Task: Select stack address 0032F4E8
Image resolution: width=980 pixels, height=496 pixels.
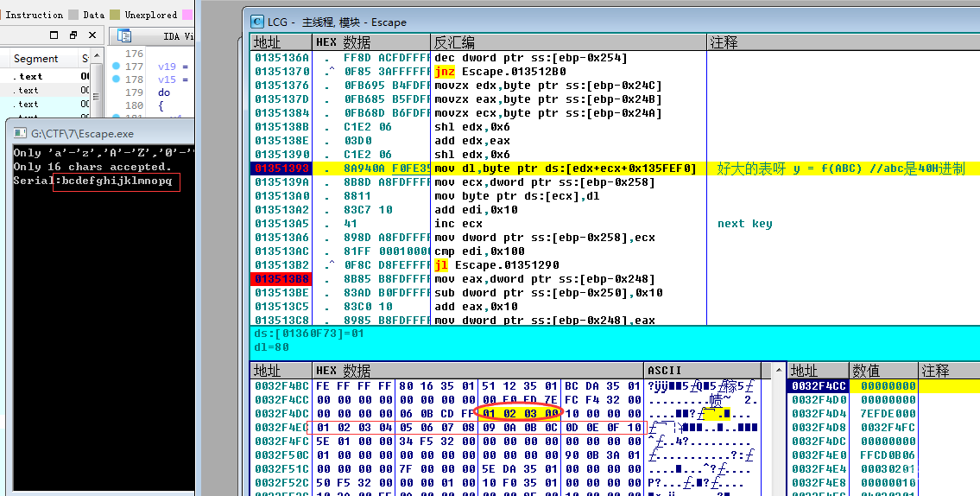Action: pos(819,483)
